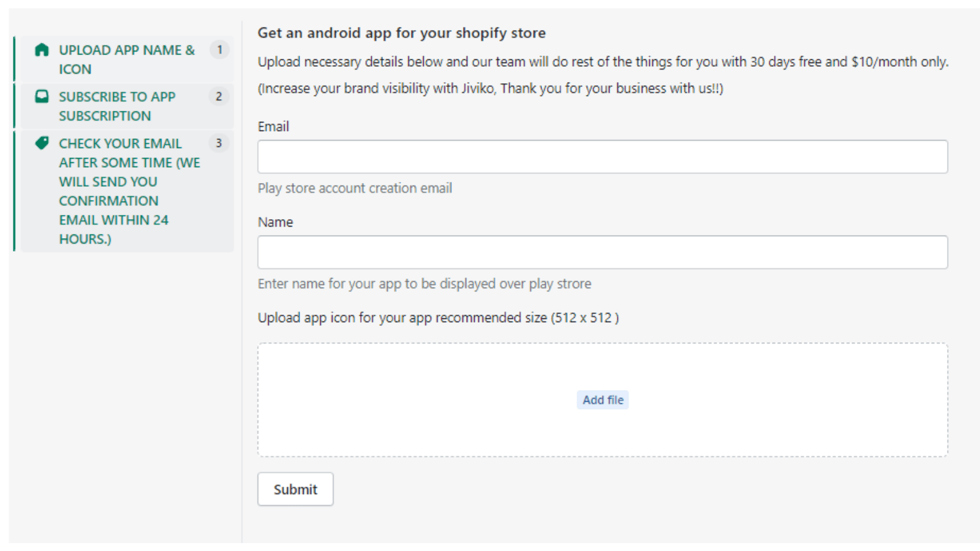The width and height of the screenshot is (980, 551).
Task: Click the home icon beside Upload App Name
Action: tap(42, 50)
